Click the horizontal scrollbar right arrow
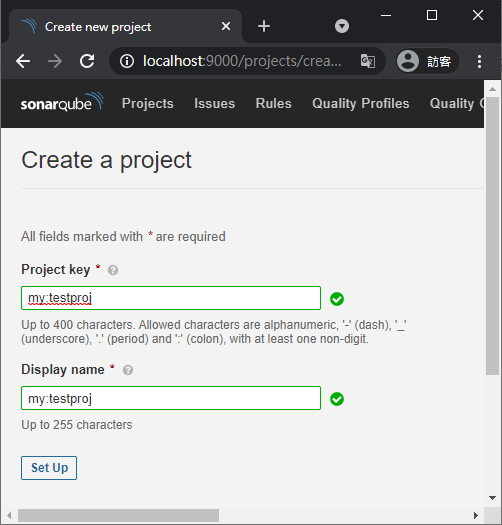Image resolution: width=502 pixels, height=525 pixels. 476,515
